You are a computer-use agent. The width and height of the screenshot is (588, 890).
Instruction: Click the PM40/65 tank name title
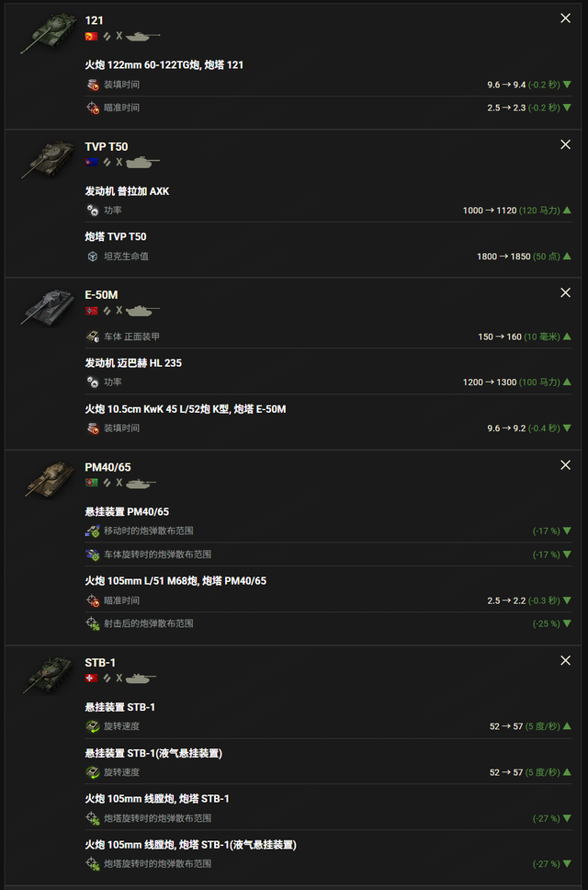107,467
